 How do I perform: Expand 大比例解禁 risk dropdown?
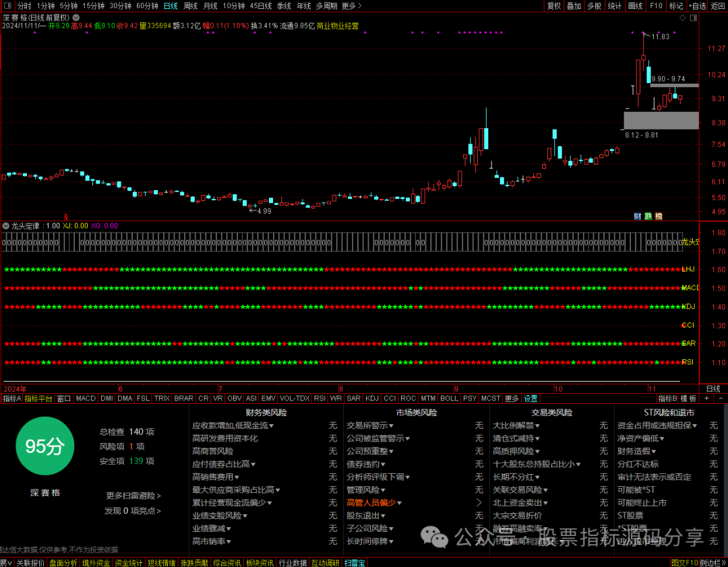click(x=516, y=425)
